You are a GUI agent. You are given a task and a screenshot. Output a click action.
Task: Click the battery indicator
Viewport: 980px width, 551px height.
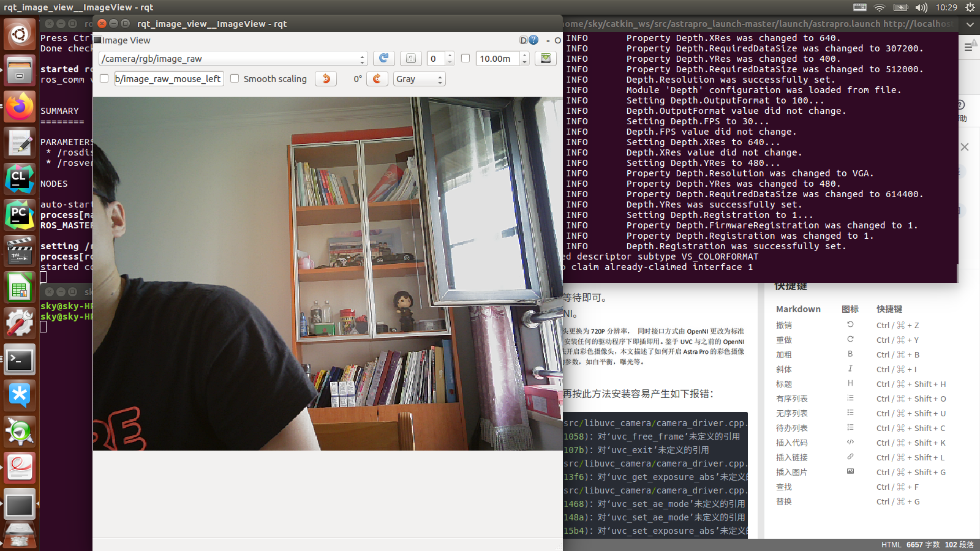[900, 7]
